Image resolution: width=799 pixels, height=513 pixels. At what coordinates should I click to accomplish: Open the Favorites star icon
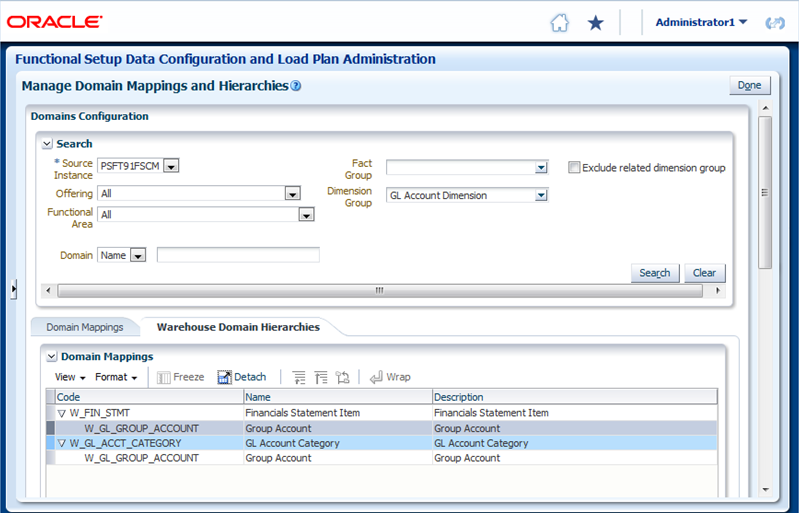[x=595, y=22]
